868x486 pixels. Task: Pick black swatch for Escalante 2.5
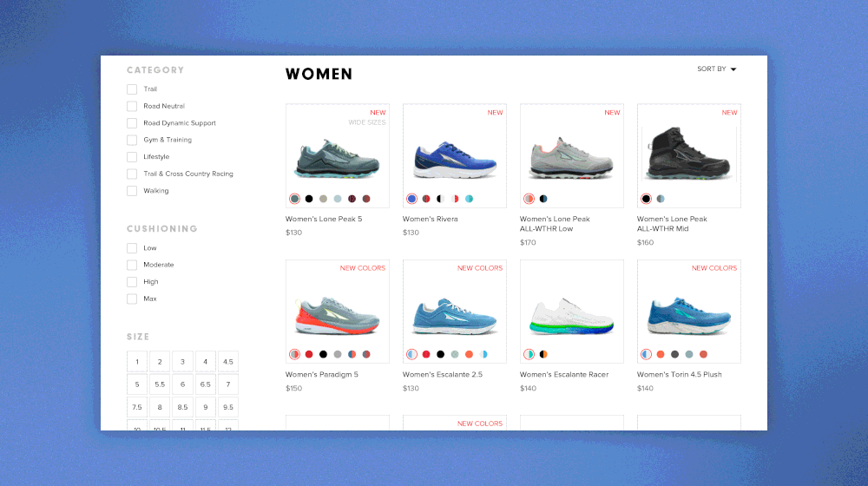pos(441,354)
